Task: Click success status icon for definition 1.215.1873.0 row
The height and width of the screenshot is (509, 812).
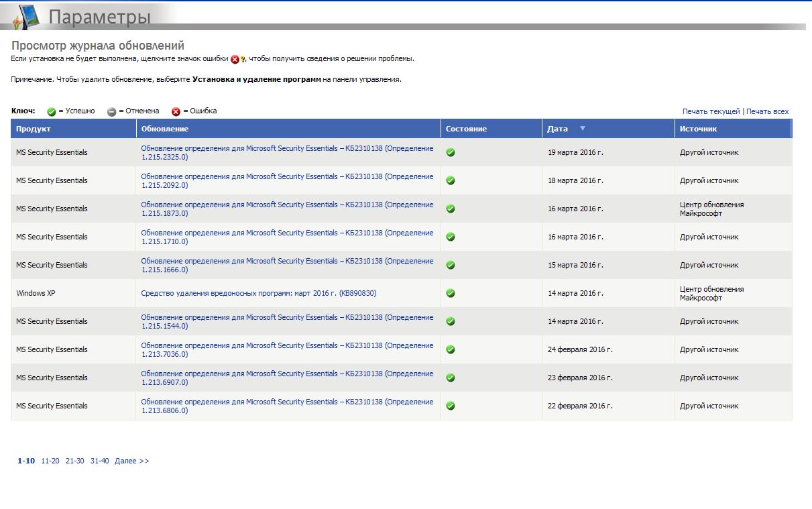Action: pyautogui.click(x=451, y=209)
